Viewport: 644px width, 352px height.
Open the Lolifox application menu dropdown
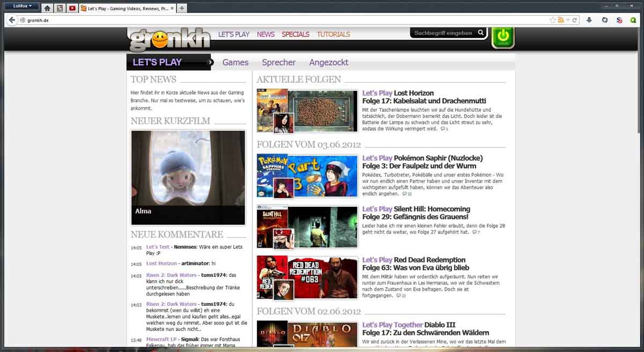coord(22,6)
